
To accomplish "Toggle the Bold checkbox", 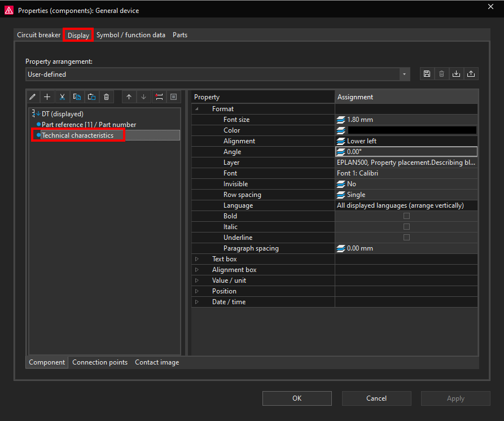I will pyautogui.click(x=406, y=216).
